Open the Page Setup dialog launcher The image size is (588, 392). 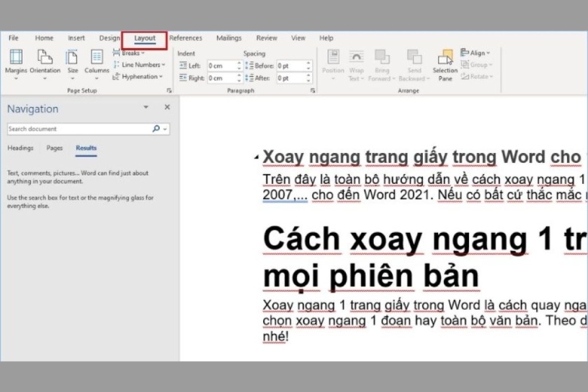click(x=169, y=90)
